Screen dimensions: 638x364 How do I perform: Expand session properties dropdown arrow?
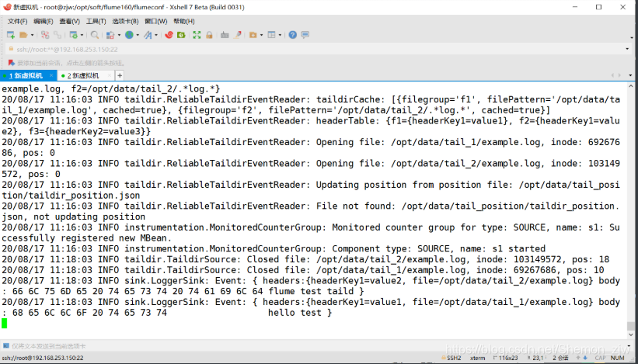[82, 36]
